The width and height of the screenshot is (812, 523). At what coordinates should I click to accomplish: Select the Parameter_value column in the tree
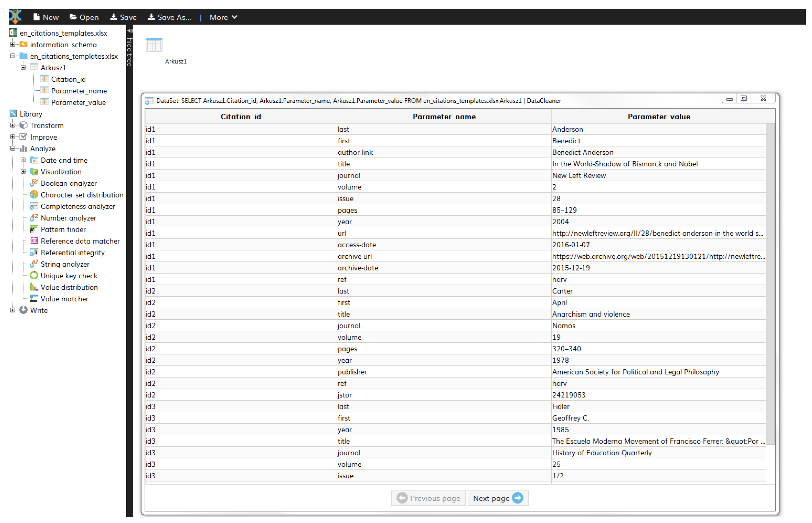point(78,103)
